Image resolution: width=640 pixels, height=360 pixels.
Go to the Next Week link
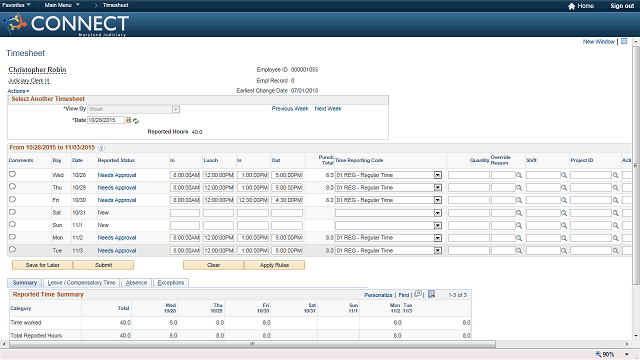click(328, 109)
